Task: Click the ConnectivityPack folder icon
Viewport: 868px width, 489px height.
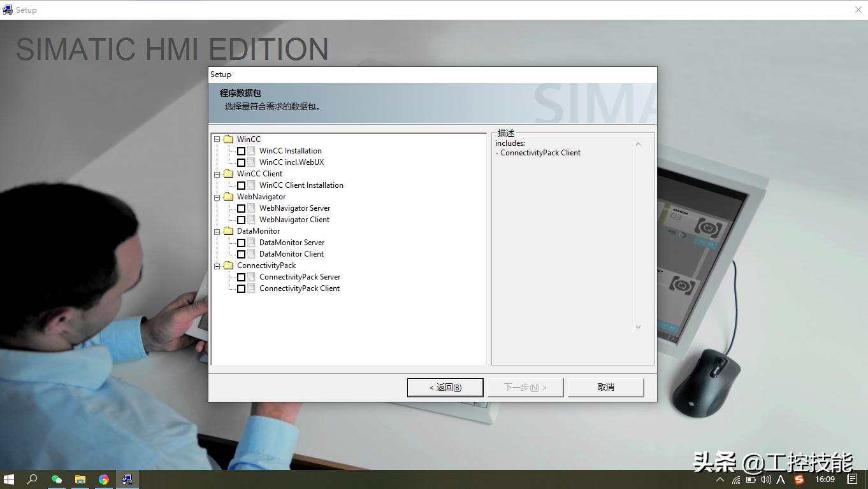Action: coord(229,265)
